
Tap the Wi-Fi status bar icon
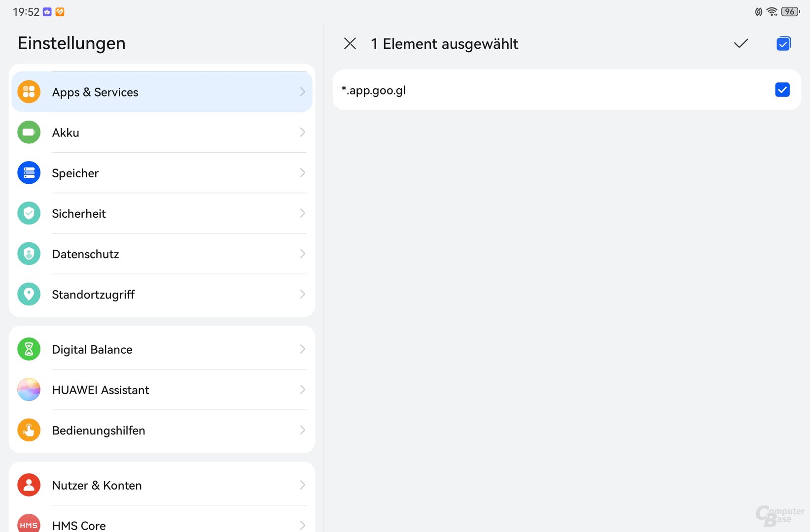[x=772, y=11]
